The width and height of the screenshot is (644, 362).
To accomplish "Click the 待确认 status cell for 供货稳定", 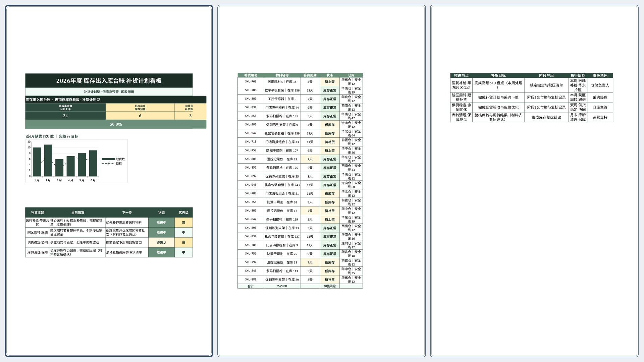I will click(161, 242).
